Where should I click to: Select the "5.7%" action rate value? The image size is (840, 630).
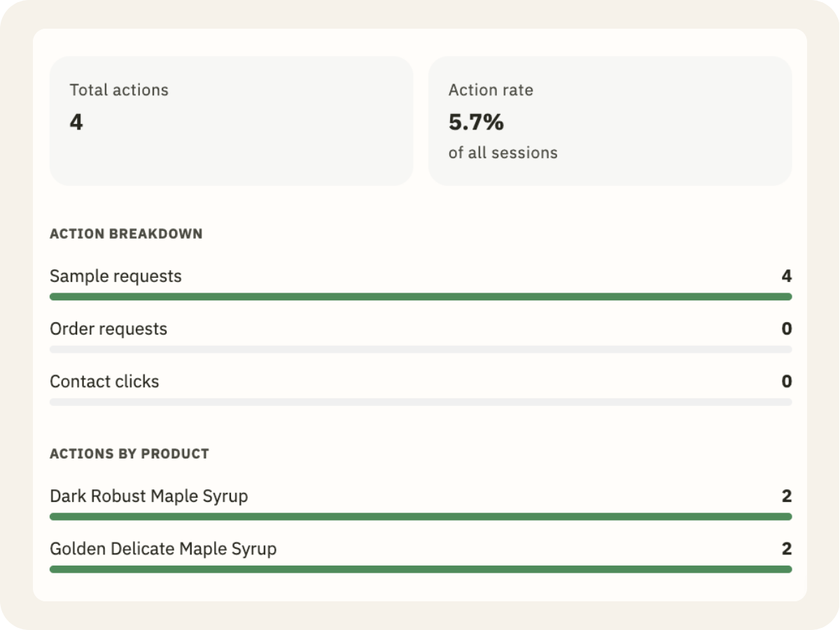coord(476,122)
